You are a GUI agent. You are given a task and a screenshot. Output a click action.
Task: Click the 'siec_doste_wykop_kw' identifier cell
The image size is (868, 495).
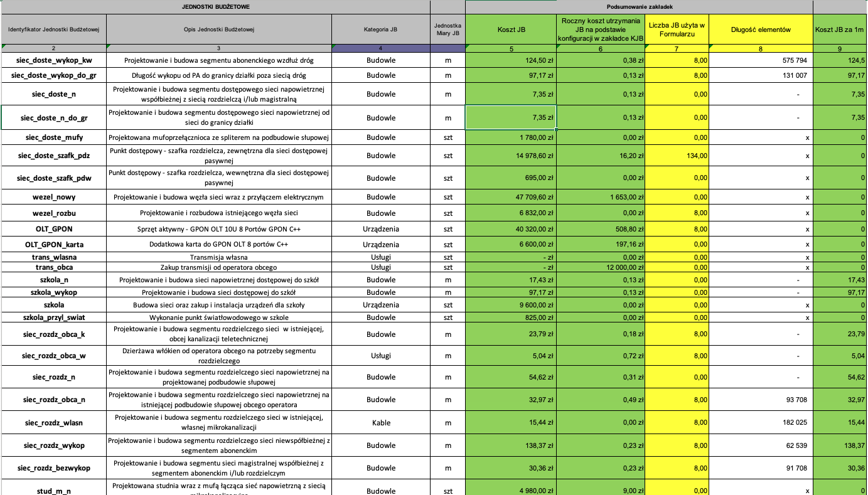[53, 60]
